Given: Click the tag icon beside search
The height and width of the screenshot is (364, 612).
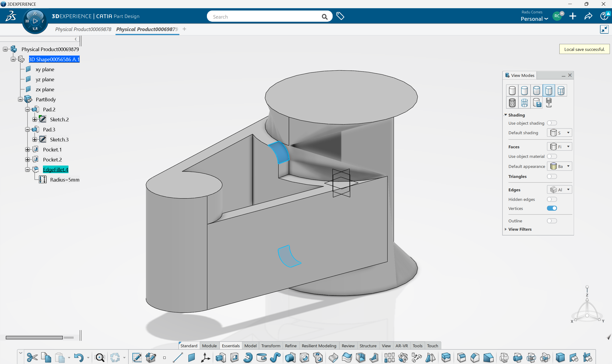Looking at the screenshot, I should 340,16.
